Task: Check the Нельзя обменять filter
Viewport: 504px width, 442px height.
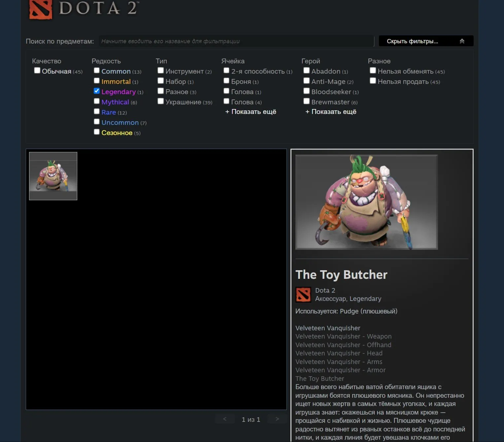Action: [x=373, y=70]
